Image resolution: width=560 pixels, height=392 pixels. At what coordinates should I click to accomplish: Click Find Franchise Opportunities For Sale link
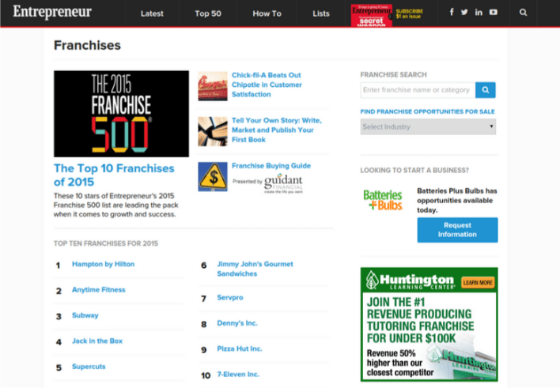[x=427, y=111]
